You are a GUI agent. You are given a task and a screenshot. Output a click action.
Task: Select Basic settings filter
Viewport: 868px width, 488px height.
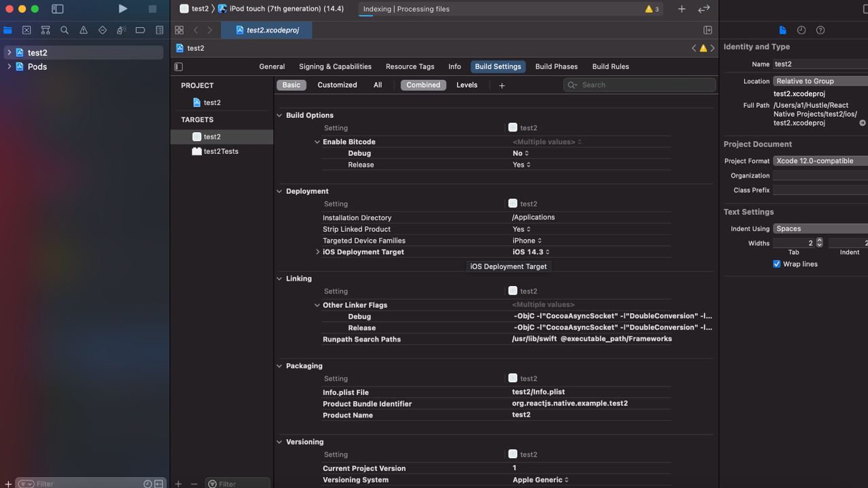pyautogui.click(x=292, y=85)
